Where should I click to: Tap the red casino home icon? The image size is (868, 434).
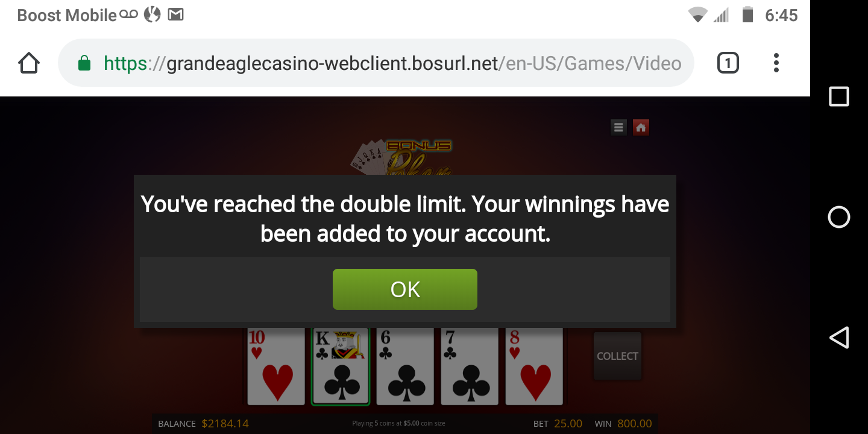[x=641, y=127]
